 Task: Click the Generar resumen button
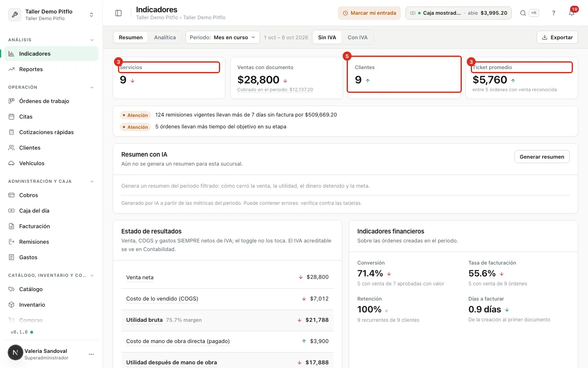click(x=542, y=157)
